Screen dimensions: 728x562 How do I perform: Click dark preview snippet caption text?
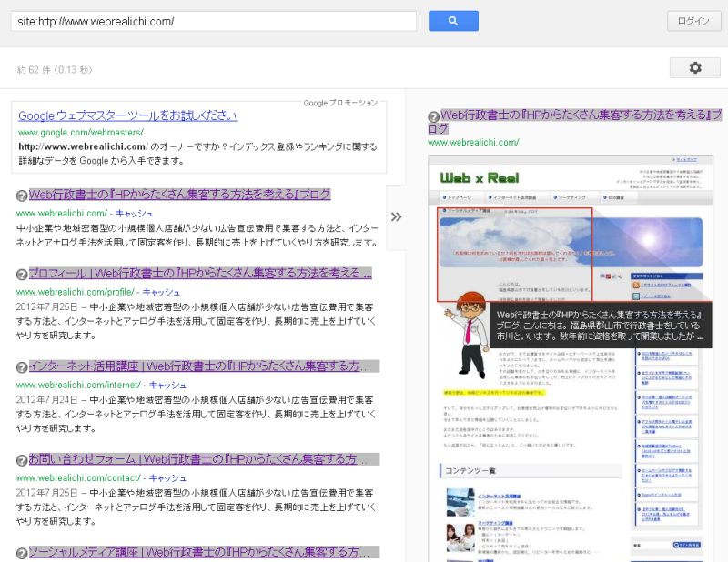click(x=601, y=326)
